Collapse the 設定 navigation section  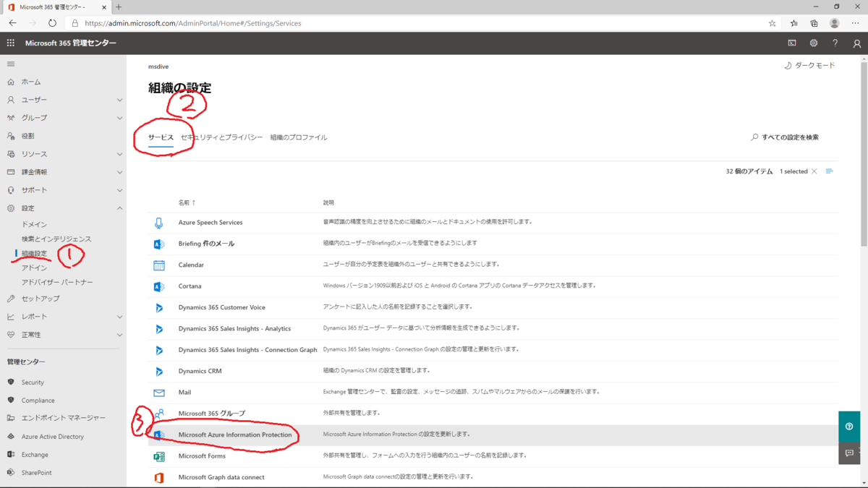[120, 208]
